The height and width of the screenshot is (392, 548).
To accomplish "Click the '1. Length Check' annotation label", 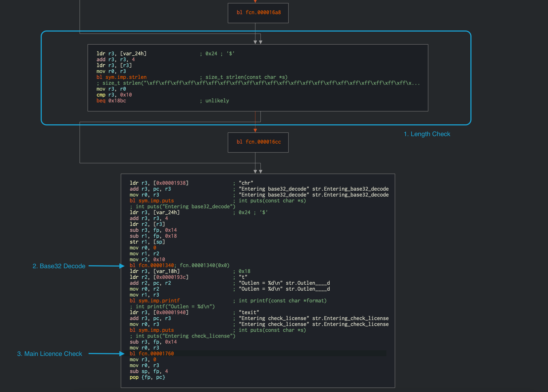I will pyautogui.click(x=427, y=134).
